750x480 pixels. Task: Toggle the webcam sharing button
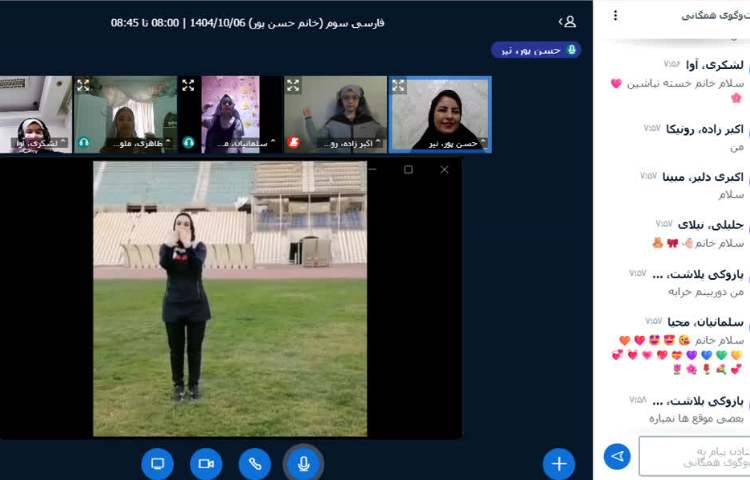click(x=206, y=463)
